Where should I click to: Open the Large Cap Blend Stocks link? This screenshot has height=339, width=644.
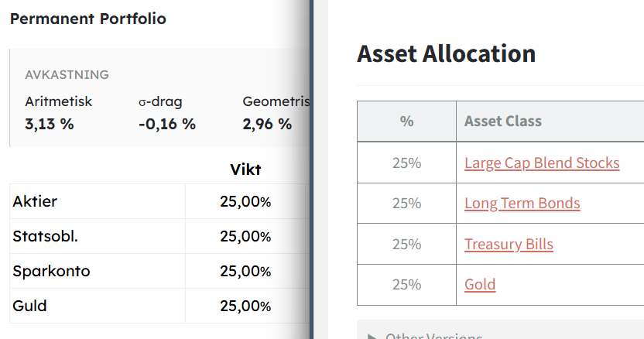click(542, 163)
